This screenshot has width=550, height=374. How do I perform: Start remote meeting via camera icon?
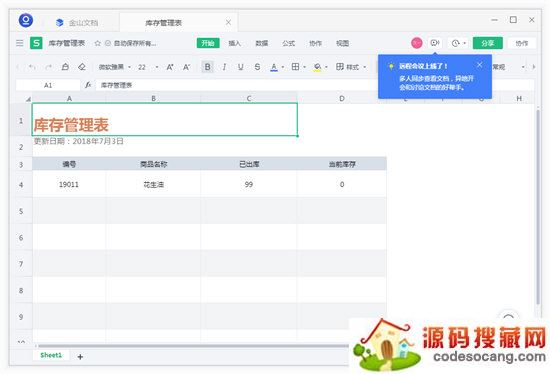[x=435, y=43]
